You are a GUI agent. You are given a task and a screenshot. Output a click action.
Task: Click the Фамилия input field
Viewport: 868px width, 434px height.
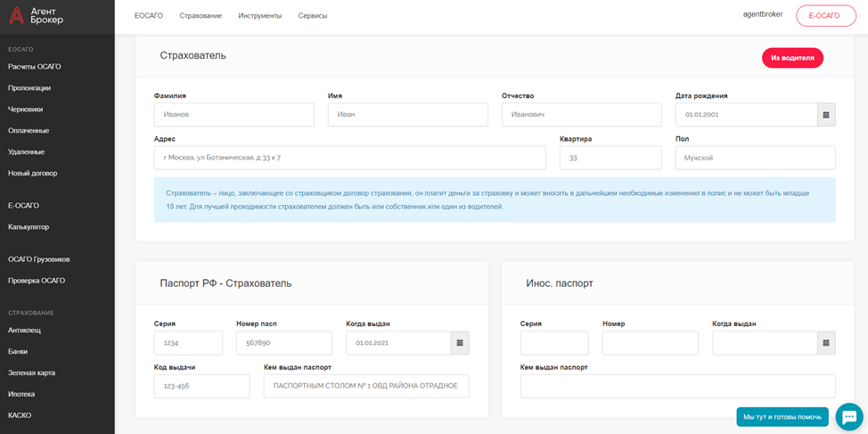[233, 115]
